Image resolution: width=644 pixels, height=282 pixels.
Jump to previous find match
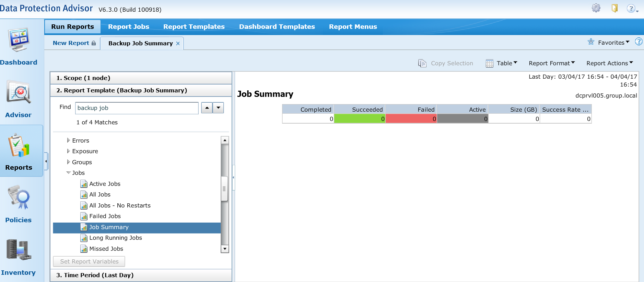[207, 108]
